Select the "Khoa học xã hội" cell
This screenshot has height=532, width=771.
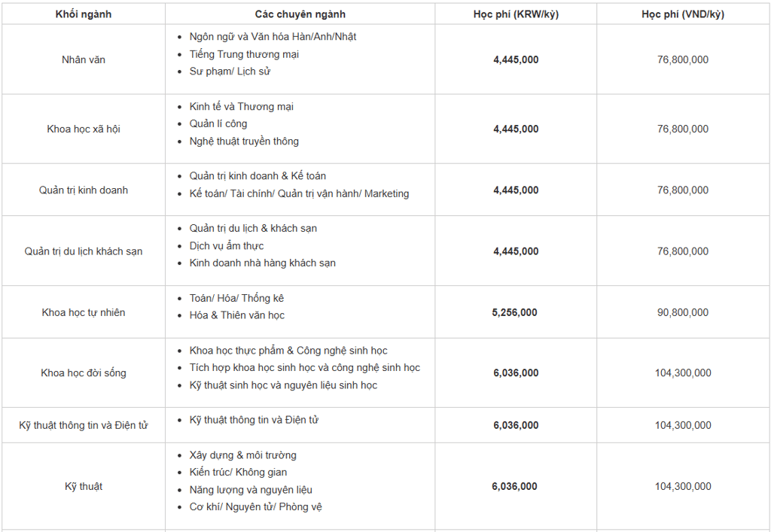(x=83, y=129)
